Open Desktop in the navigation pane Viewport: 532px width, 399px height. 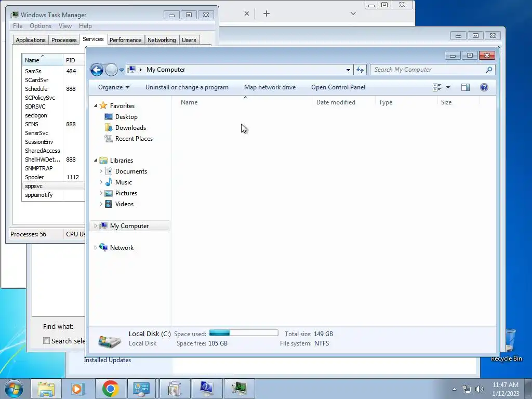click(x=126, y=117)
